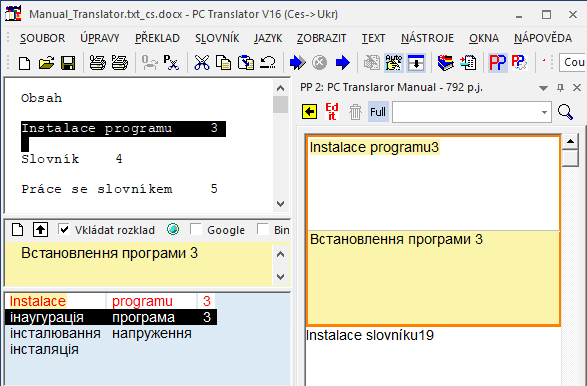Click the first printer icon in the toolbar

tap(98, 63)
